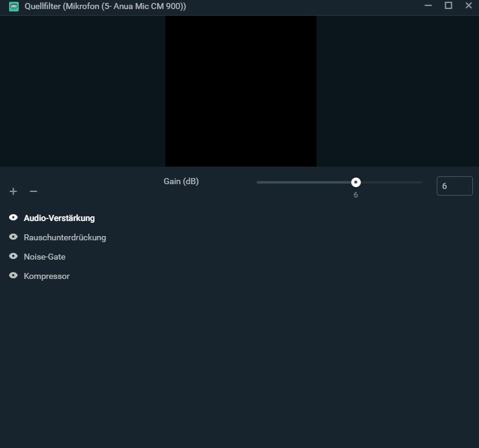Click the plus icon to add a filter
Viewport: 479px width, 448px height.
click(13, 191)
